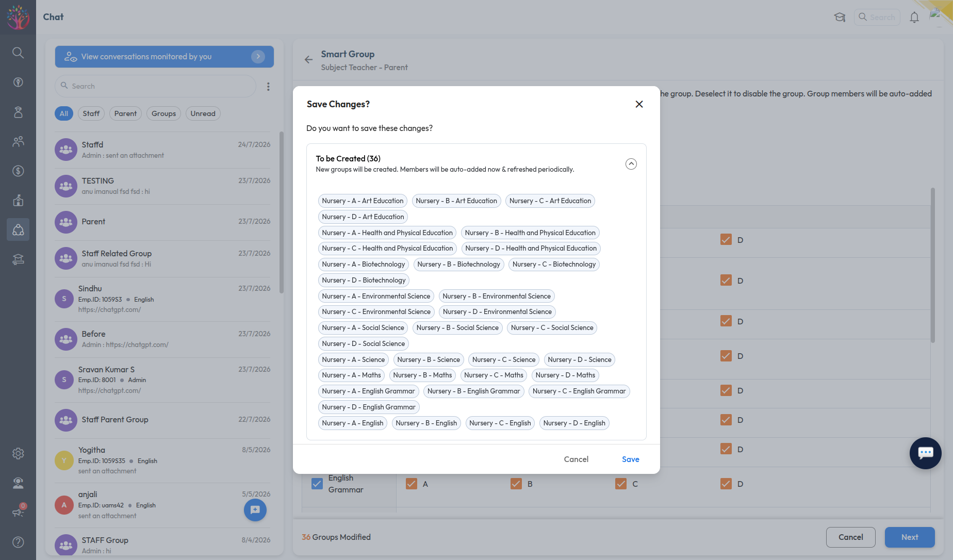
Task: Uncheck section D for English Grammar
Action: 726,484
